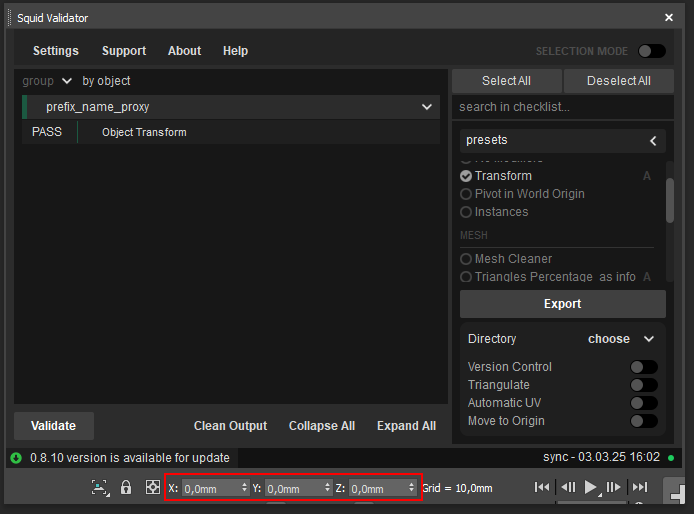Click the sync timestamp text

[x=601, y=457]
